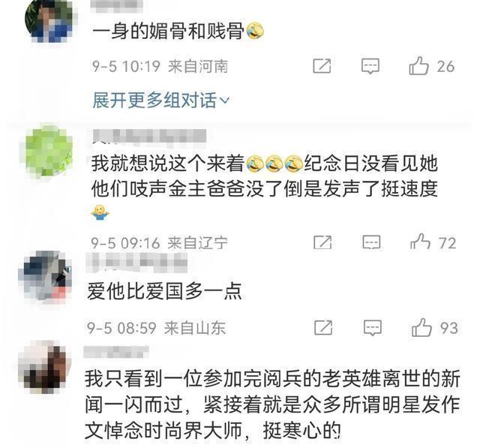The height and width of the screenshot is (448, 480).
Task: Repost the Shandong comment
Action: (323, 328)
